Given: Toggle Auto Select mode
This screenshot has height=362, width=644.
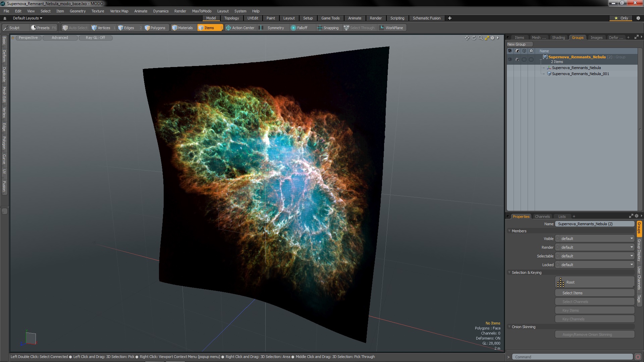Looking at the screenshot, I should pos(75,28).
